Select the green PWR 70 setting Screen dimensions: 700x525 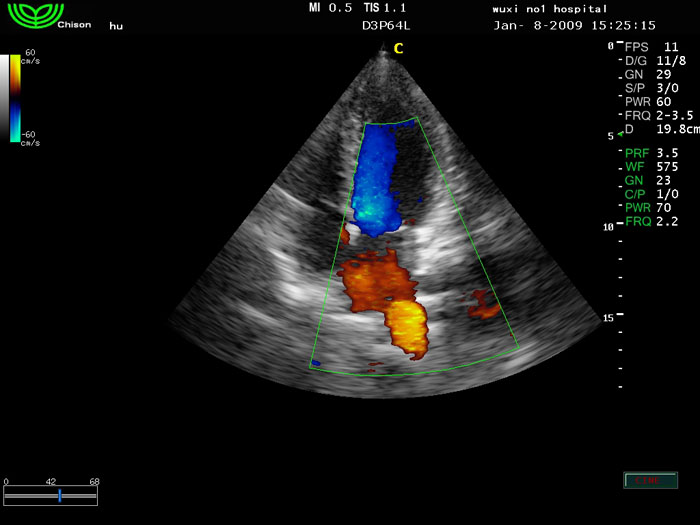click(x=658, y=208)
